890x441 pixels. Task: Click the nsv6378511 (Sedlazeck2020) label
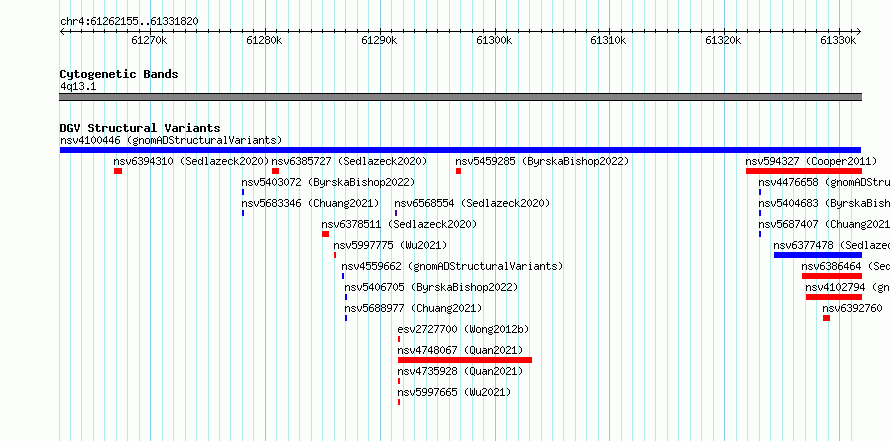pos(399,224)
